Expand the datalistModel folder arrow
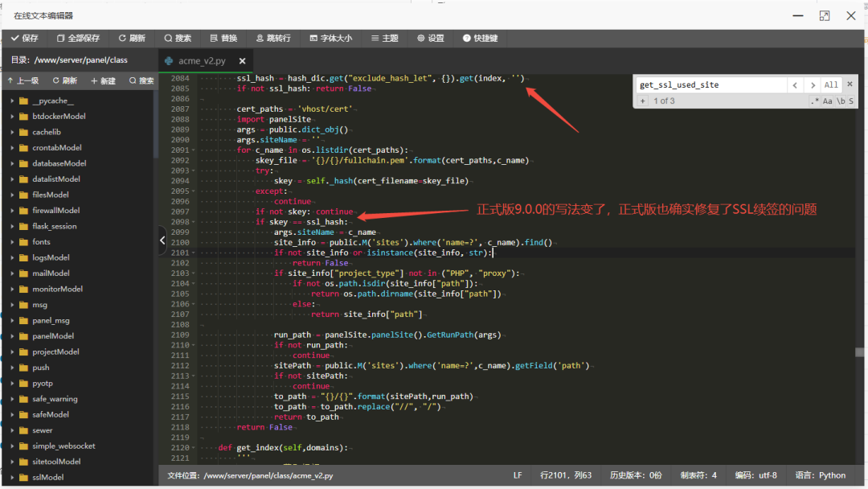 point(12,179)
